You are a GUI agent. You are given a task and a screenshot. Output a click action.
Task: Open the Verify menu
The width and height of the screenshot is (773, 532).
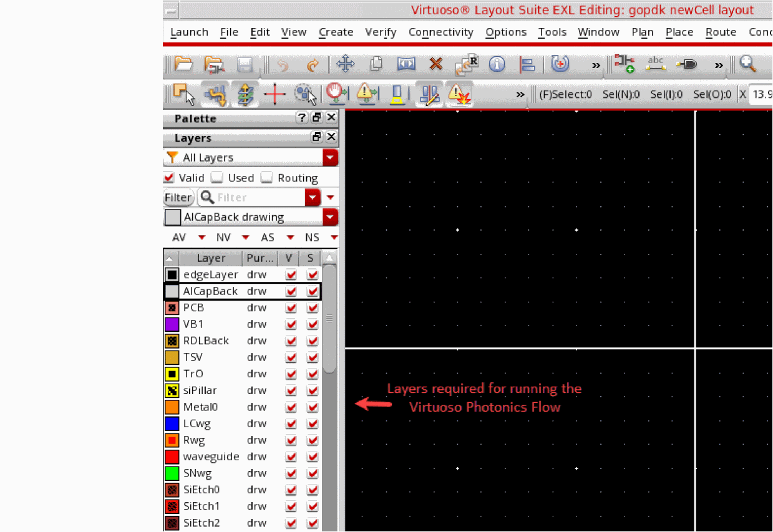coord(381,32)
